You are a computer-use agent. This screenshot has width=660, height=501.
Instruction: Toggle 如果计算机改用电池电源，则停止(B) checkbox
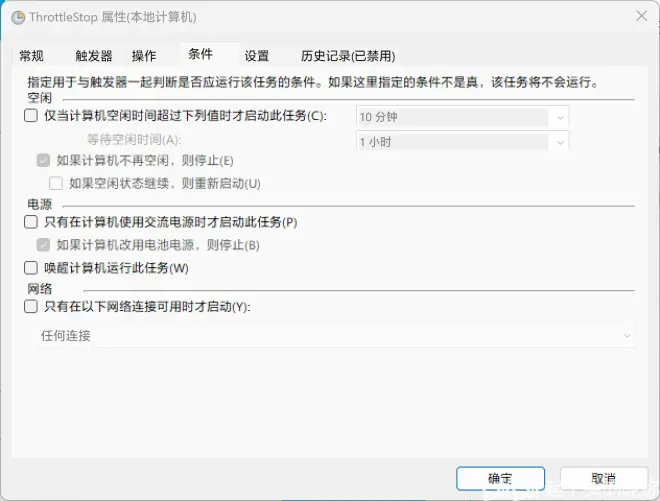click(43, 245)
